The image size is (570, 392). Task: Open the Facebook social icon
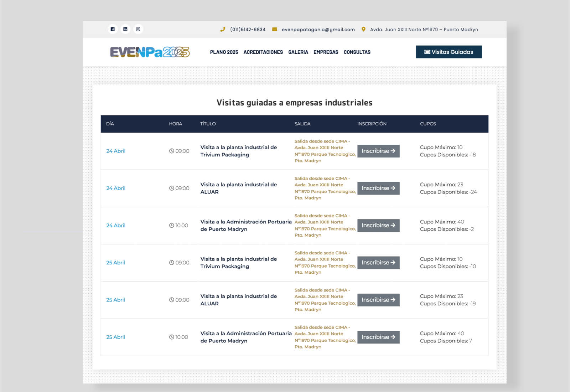click(113, 29)
